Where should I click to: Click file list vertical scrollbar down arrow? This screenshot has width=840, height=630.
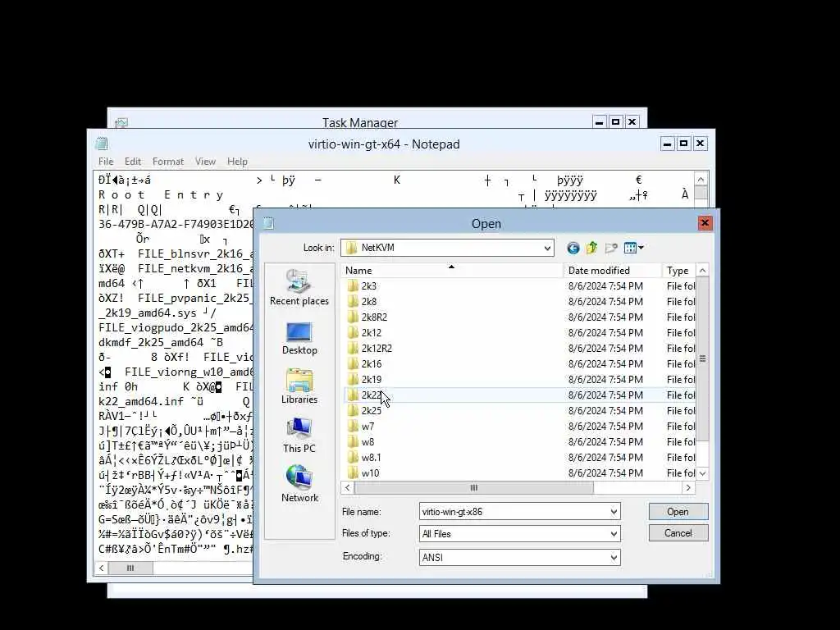click(x=702, y=473)
